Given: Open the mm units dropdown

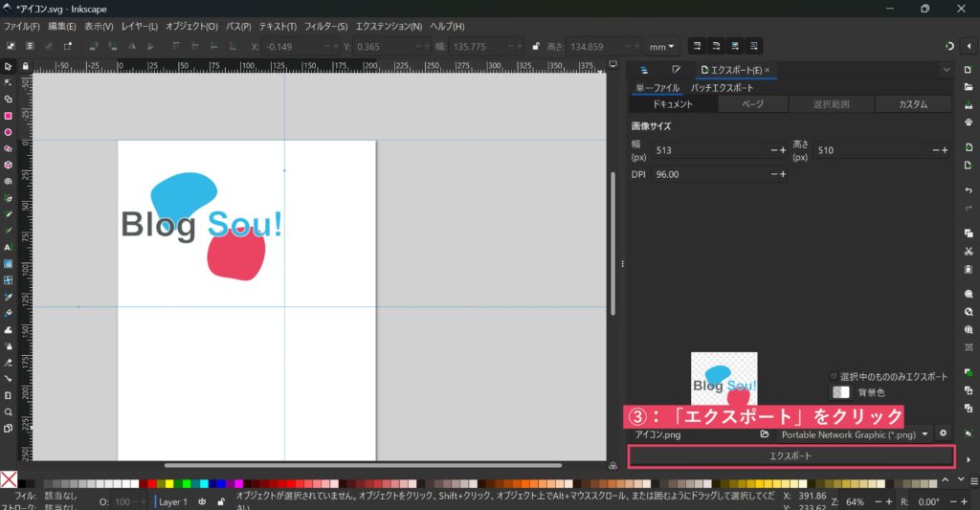Looking at the screenshot, I should pos(661,46).
